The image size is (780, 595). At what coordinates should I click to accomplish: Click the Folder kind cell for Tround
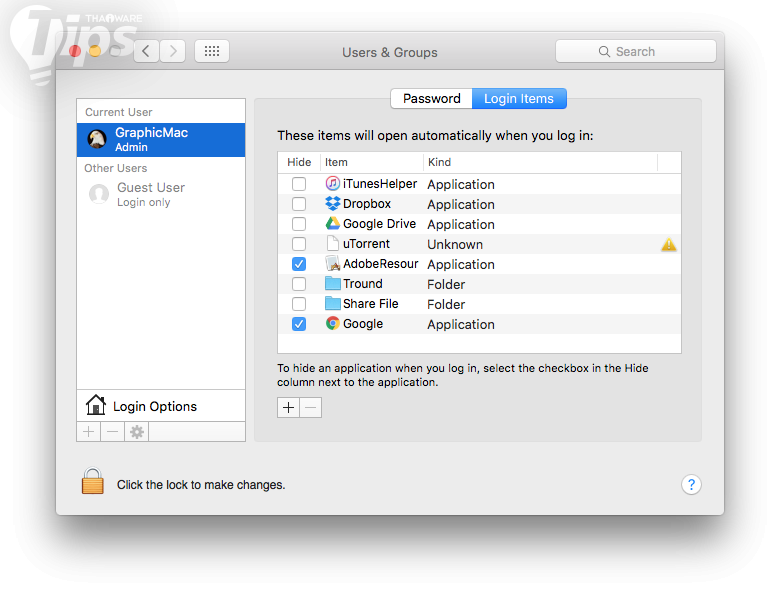point(446,284)
